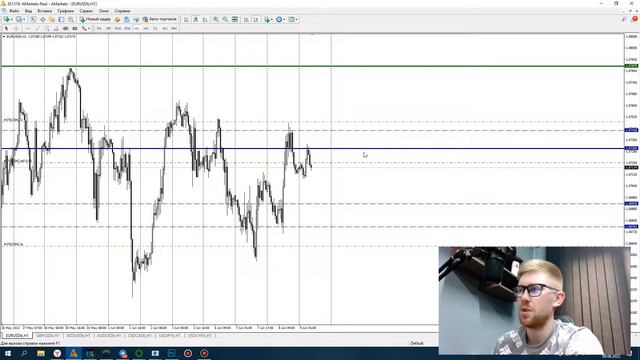Image resolution: width=640 pixels, height=360 pixels.
Task: Tile chart windows icon
Action: pyautogui.click(x=235, y=19)
